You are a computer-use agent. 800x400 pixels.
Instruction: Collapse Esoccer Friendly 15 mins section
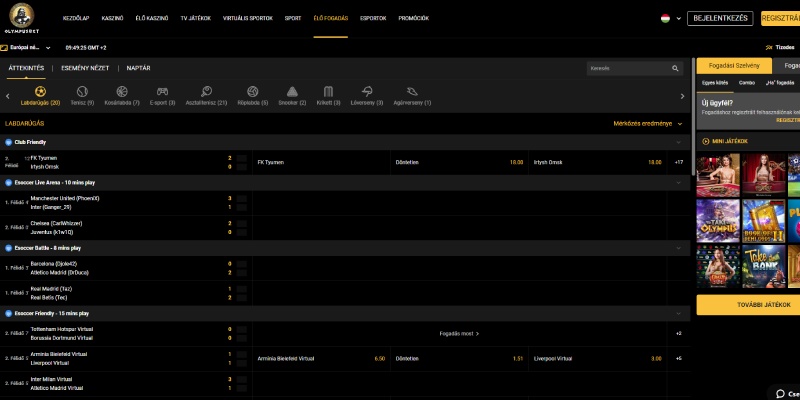point(678,313)
